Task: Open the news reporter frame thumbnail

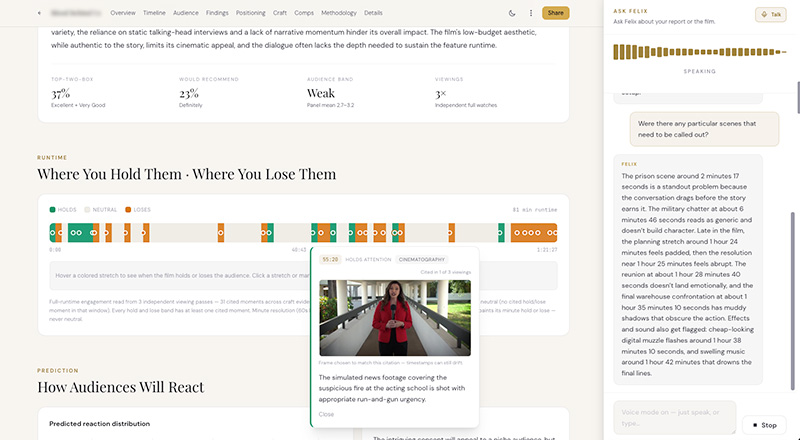Action: click(395, 317)
